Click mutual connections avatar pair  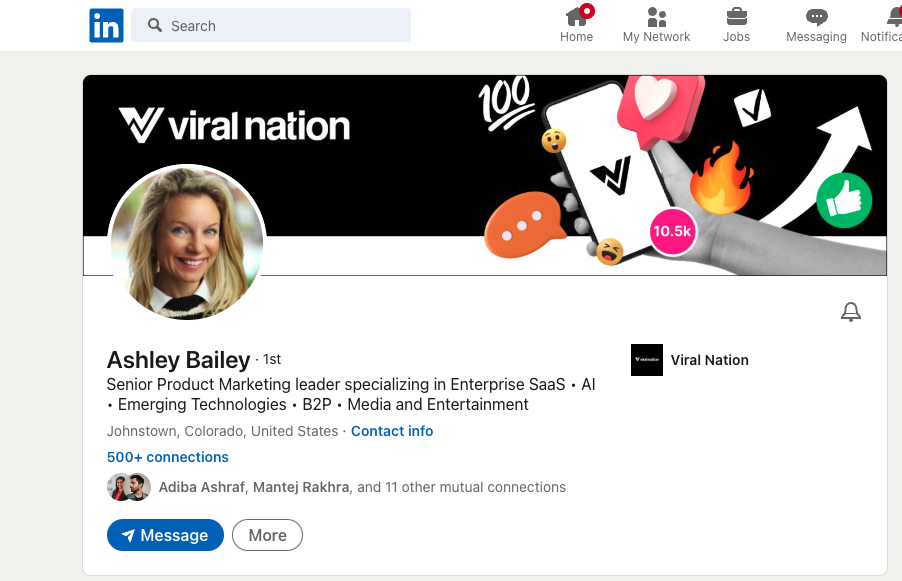click(x=129, y=487)
